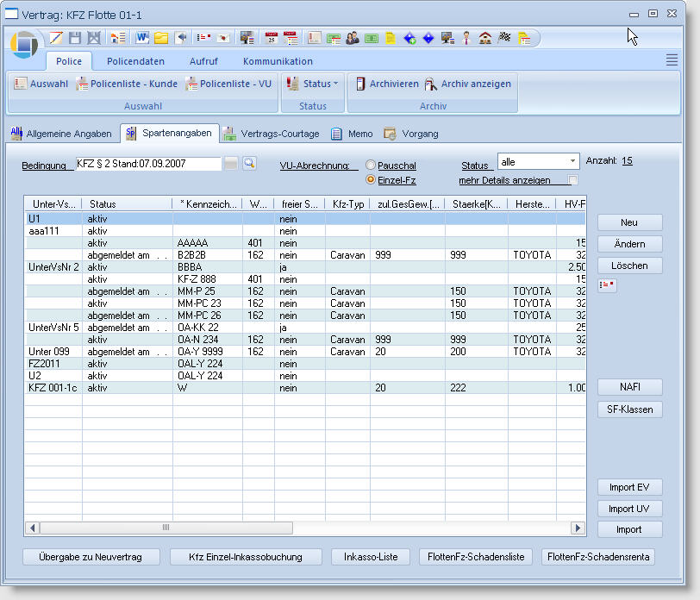Click the yellow folder icon in toolbar
Image resolution: width=700 pixels, height=600 pixels.
(x=161, y=38)
